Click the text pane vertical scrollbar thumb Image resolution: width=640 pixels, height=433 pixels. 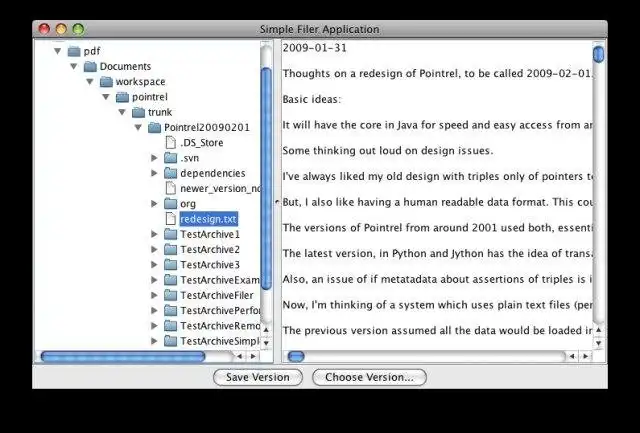[598, 54]
